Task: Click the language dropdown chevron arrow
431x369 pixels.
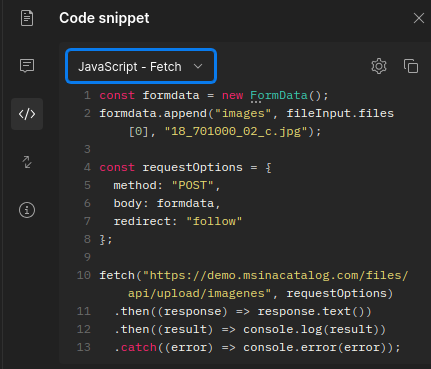Action: click(198, 66)
